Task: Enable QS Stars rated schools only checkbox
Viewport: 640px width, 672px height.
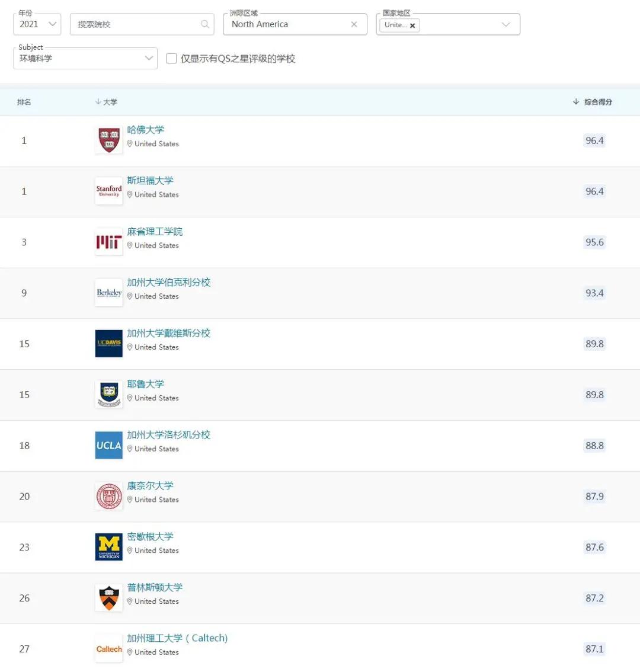Action: tap(171, 58)
